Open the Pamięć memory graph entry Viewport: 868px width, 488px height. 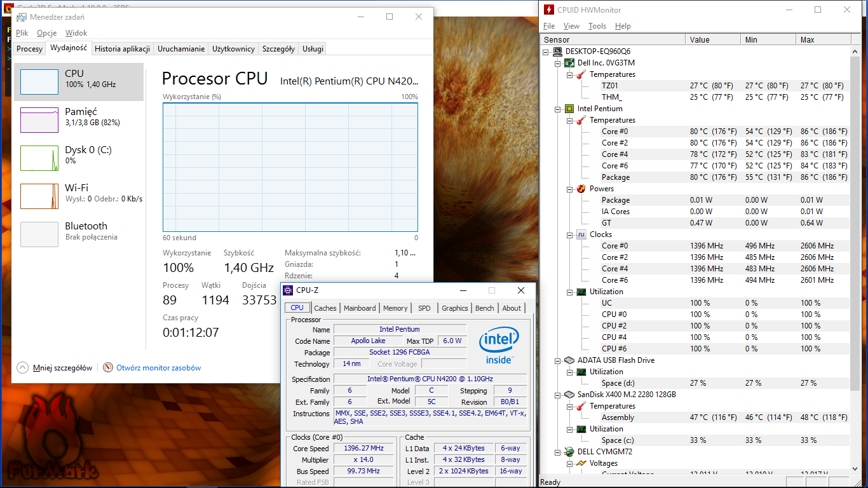79,119
